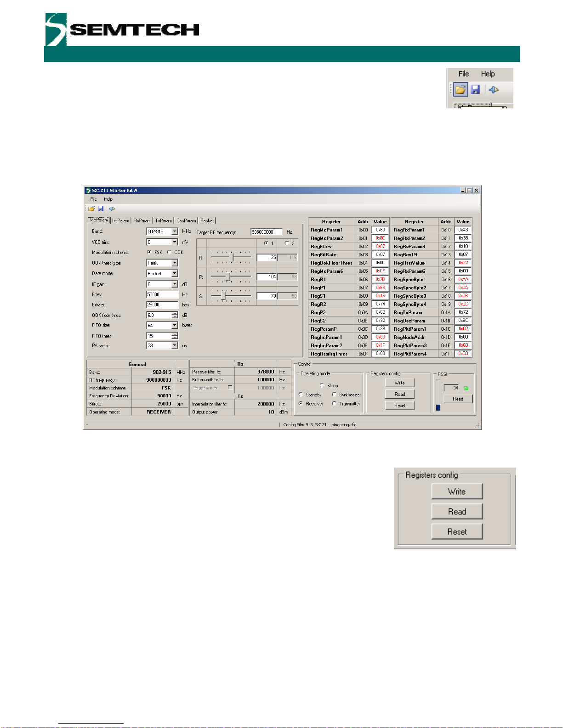Click Read in the enlarged Registers config excerpt
This screenshot has height=728, width=563.
coord(457,512)
